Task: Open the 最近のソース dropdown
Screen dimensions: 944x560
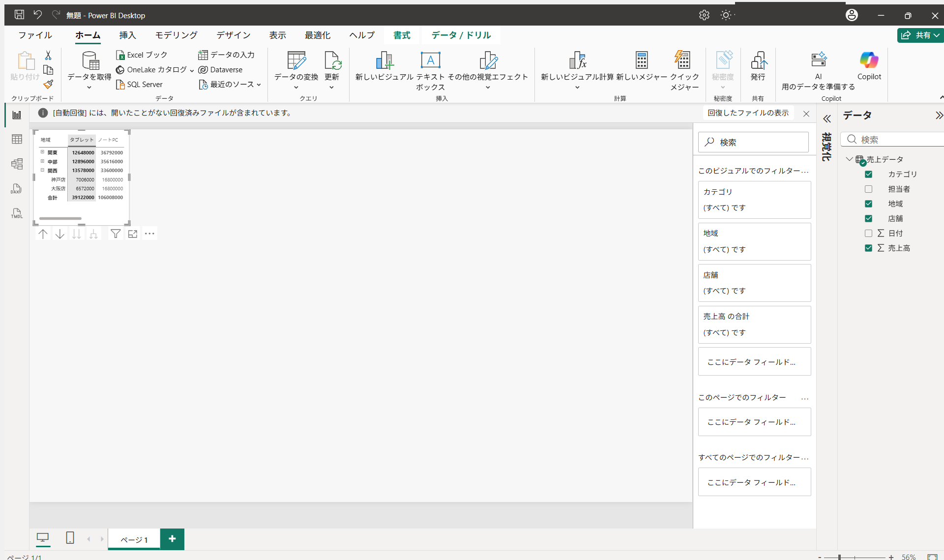Action: [259, 85]
